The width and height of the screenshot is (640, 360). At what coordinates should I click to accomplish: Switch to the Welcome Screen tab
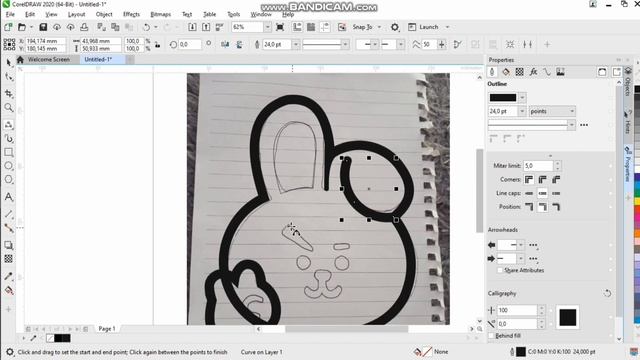tap(48, 59)
